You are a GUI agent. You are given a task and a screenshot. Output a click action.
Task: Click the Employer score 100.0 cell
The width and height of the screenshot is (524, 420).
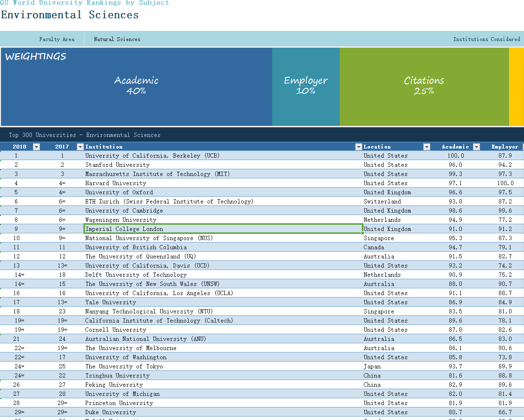(505, 183)
